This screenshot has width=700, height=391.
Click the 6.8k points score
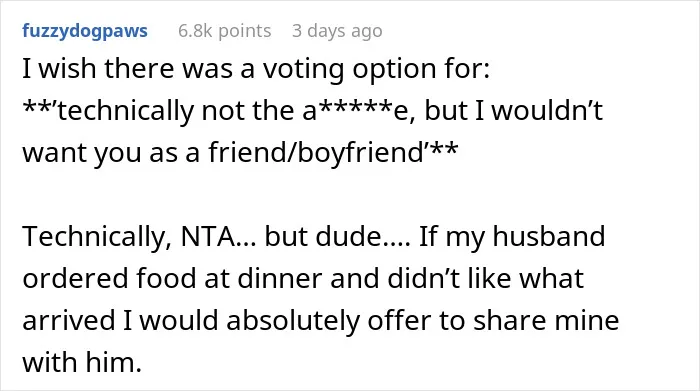[x=225, y=31]
